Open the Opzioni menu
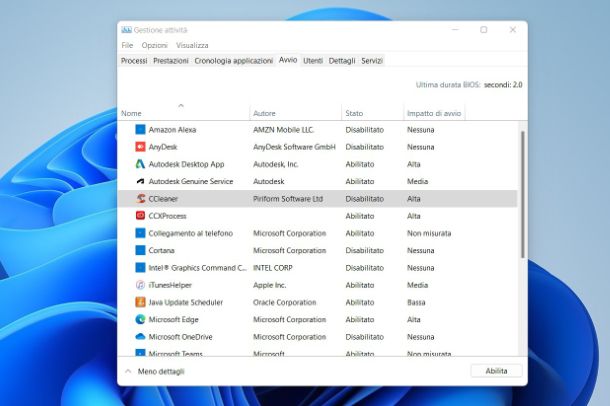 154,45
